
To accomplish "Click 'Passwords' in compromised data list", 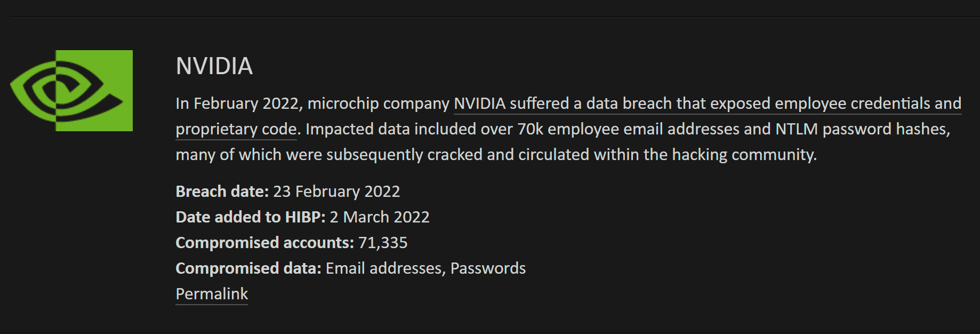I will click(488, 268).
